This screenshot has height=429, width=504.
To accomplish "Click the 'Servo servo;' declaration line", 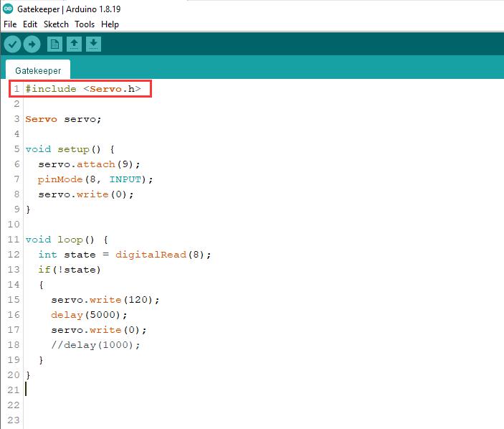I will (x=63, y=119).
